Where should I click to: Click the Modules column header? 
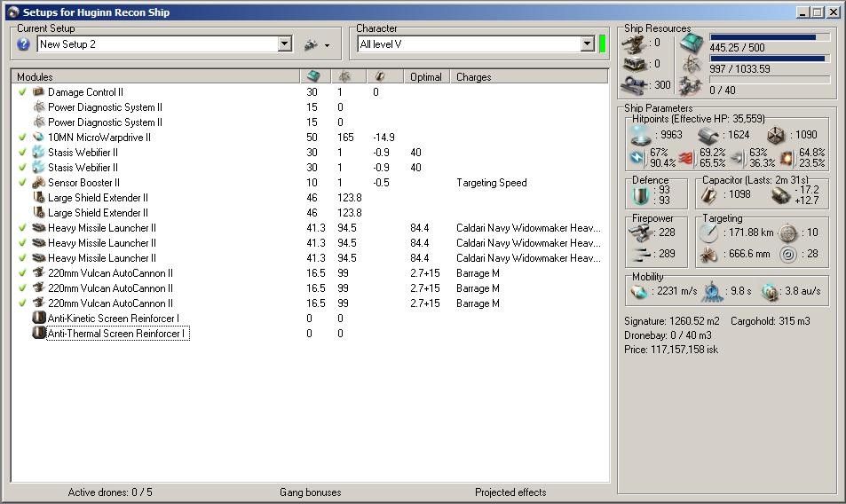(x=155, y=76)
